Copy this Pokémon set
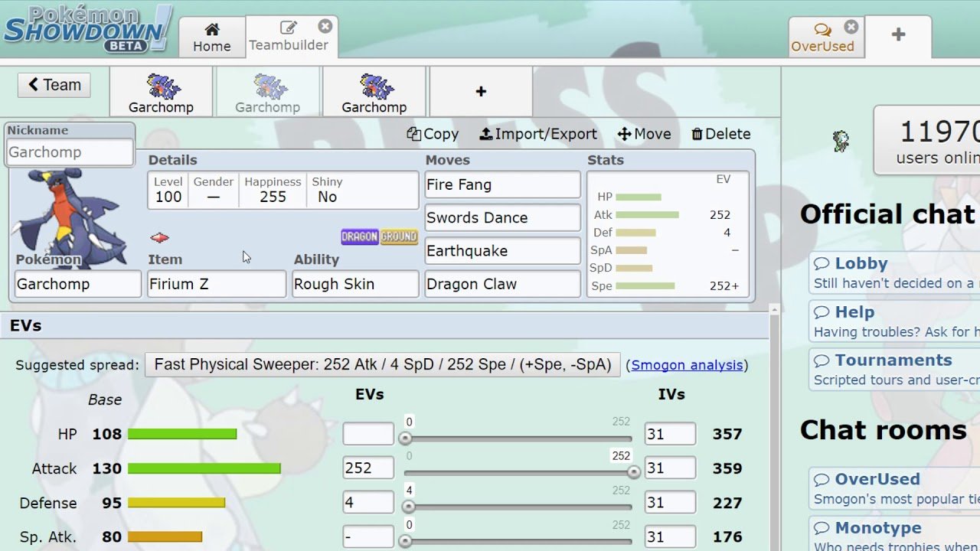Viewport: 980px width, 551px height. [433, 134]
